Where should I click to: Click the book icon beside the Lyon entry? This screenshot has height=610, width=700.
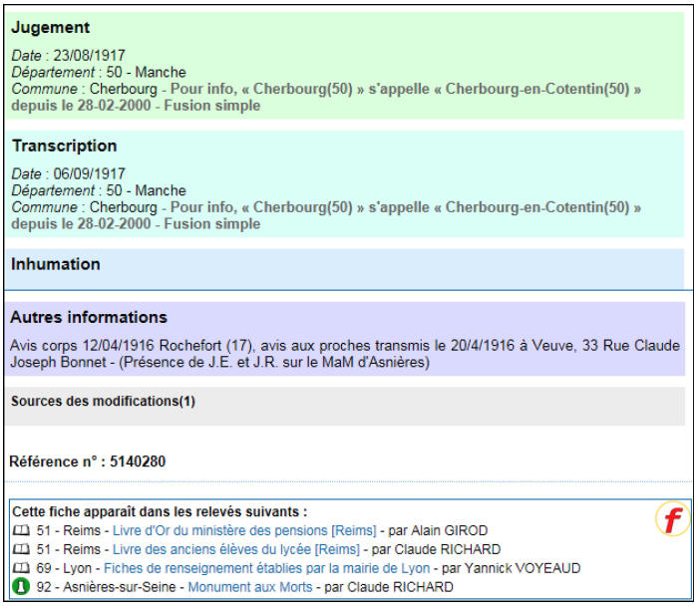pos(20,569)
